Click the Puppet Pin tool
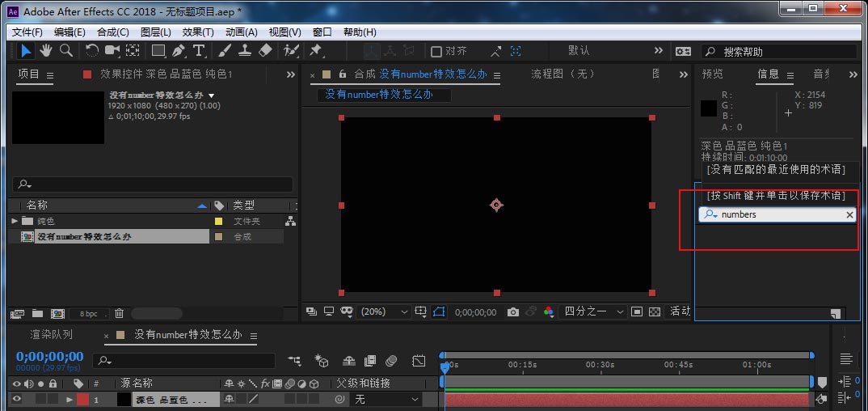Viewport: 868px width, 411px height. tap(316, 51)
